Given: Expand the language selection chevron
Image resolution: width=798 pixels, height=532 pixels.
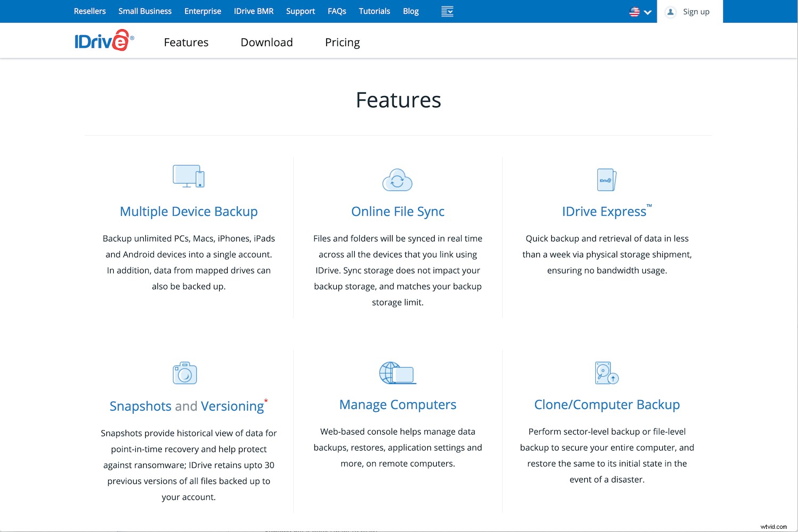Looking at the screenshot, I should [x=647, y=12].
